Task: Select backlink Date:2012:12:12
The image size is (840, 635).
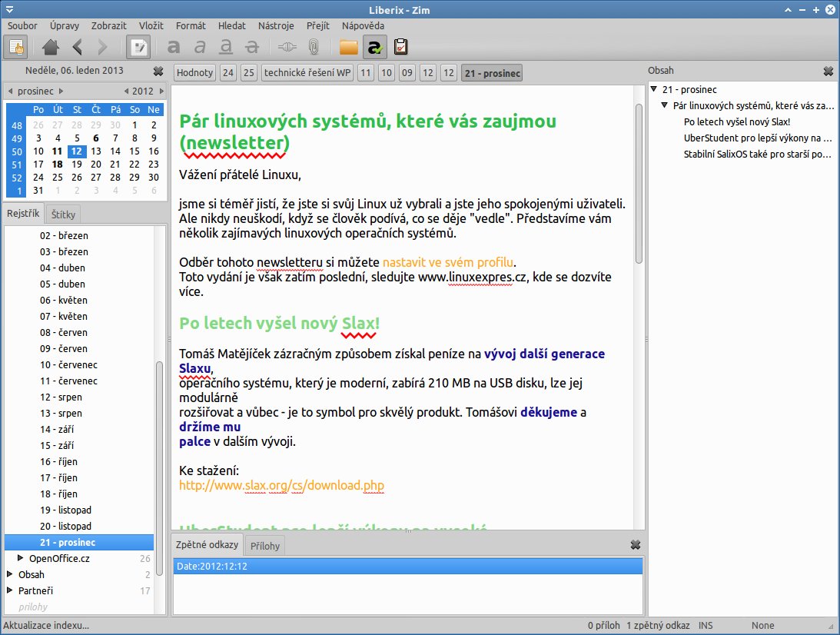Action: click(x=407, y=567)
